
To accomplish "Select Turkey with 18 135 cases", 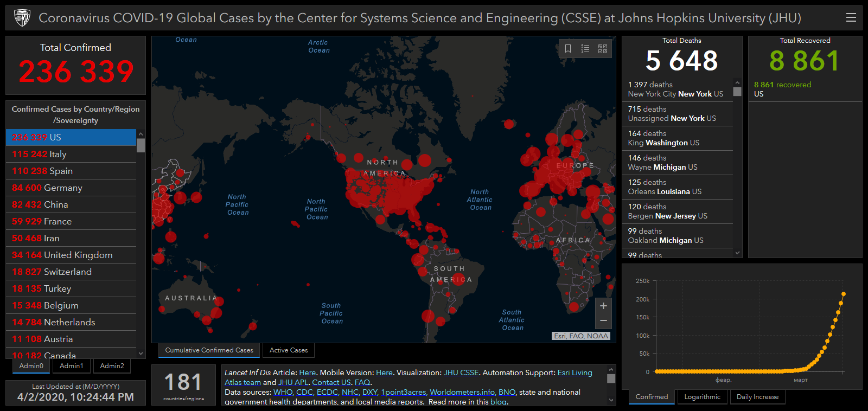I will [x=71, y=288].
